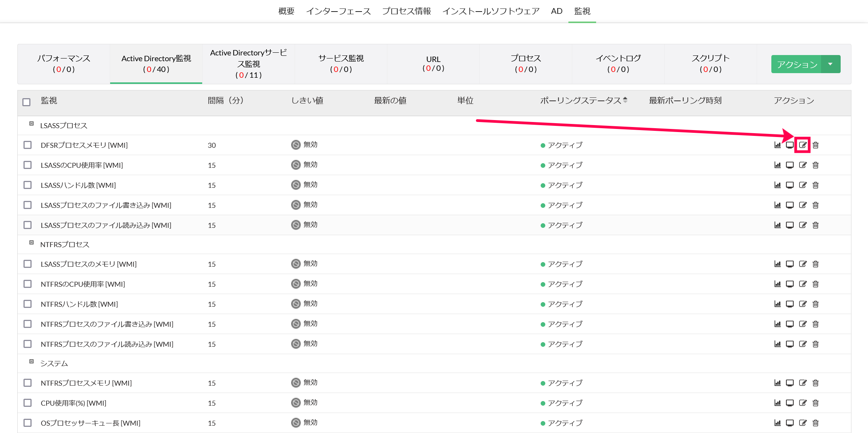
Task: Open graph icon for LSASSのCPU使用率 row
Action: [777, 165]
